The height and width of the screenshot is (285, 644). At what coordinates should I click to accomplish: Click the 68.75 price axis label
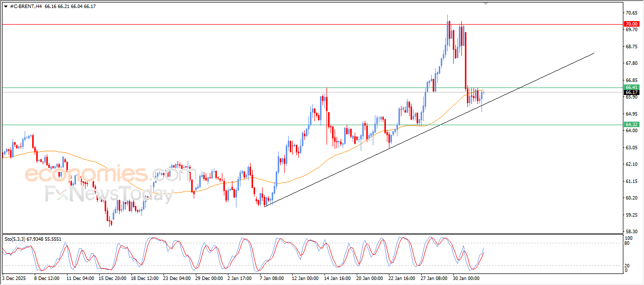(x=631, y=47)
